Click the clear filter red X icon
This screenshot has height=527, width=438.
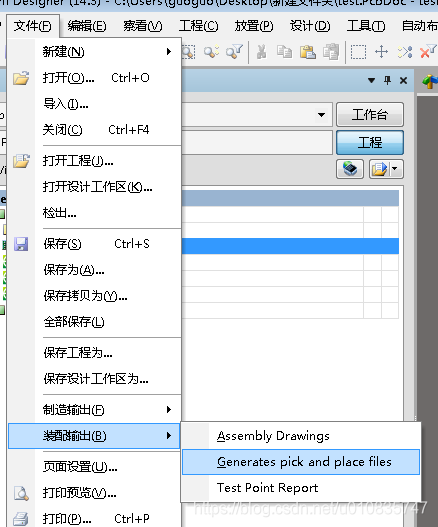coord(428,52)
